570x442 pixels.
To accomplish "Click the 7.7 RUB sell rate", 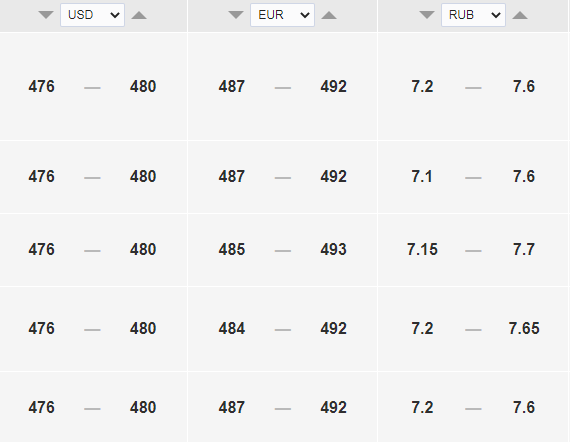I will tap(524, 249).
